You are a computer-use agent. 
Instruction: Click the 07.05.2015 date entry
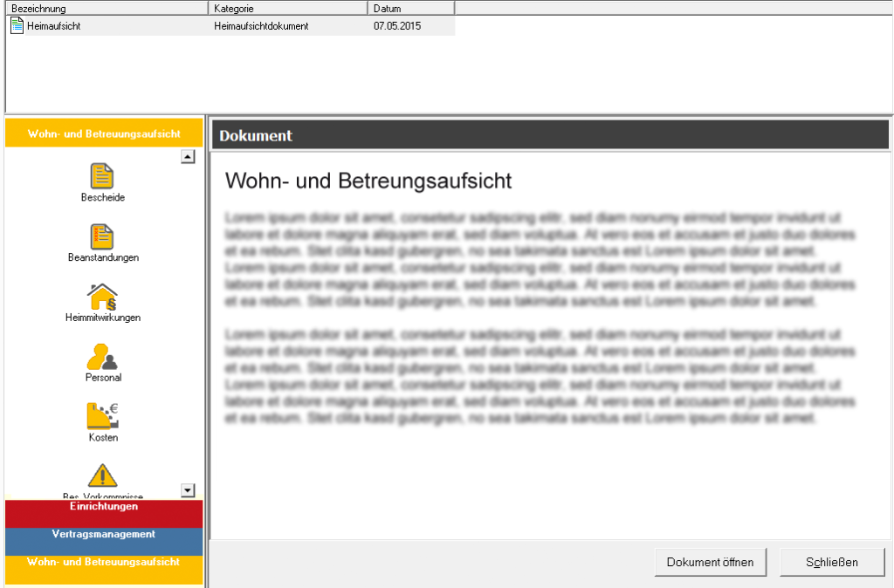(x=397, y=26)
